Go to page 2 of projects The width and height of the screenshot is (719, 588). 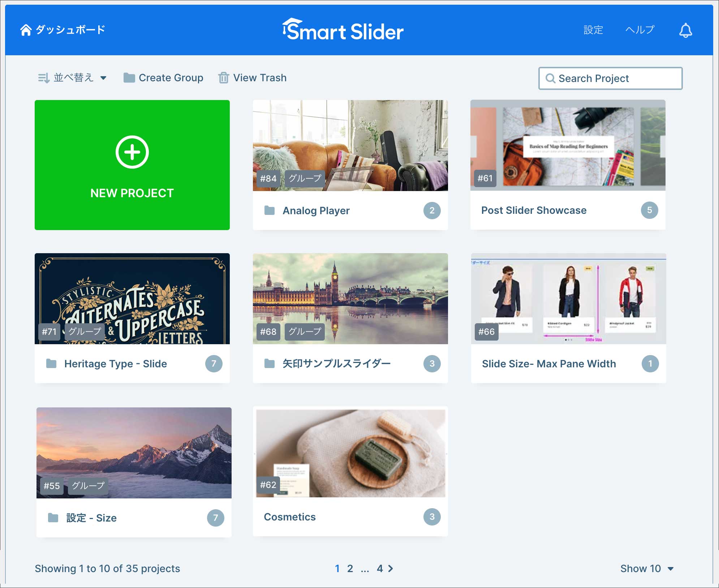350,568
